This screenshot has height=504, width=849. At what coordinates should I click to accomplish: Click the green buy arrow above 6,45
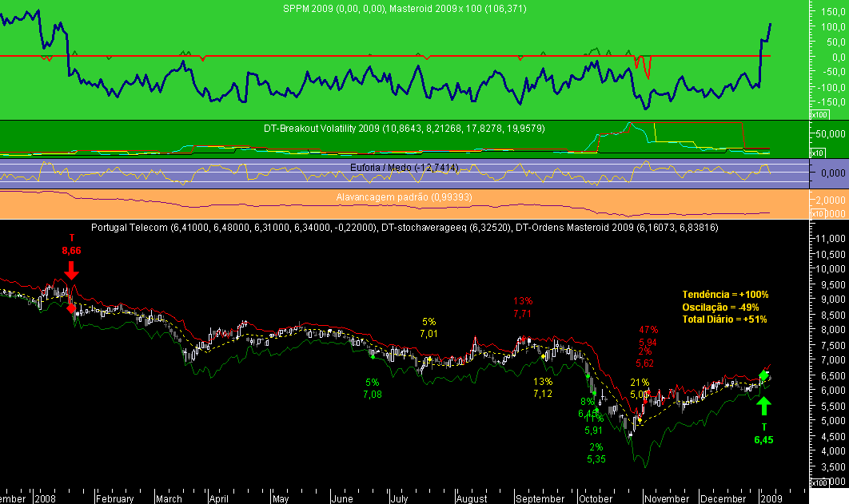(763, 406)
